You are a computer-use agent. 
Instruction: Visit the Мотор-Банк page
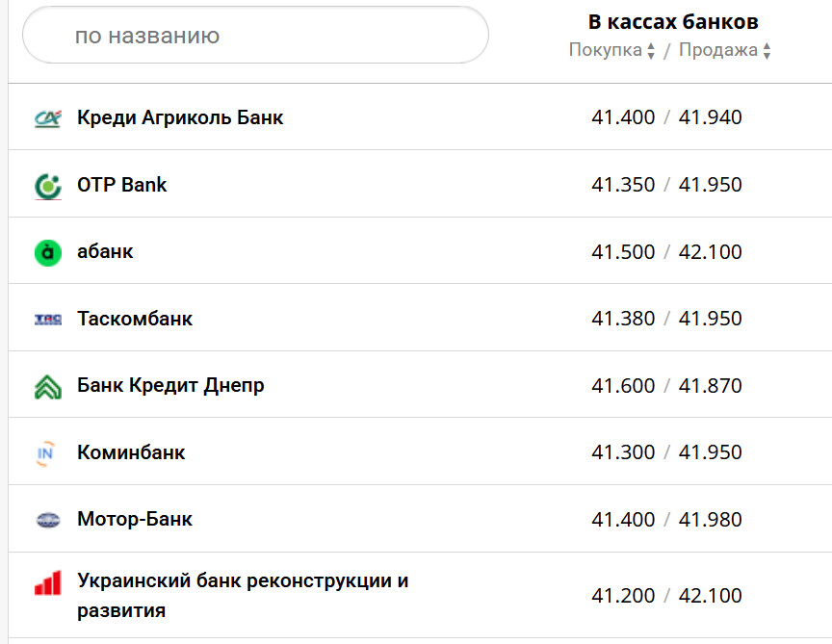[x=135, y=520]
